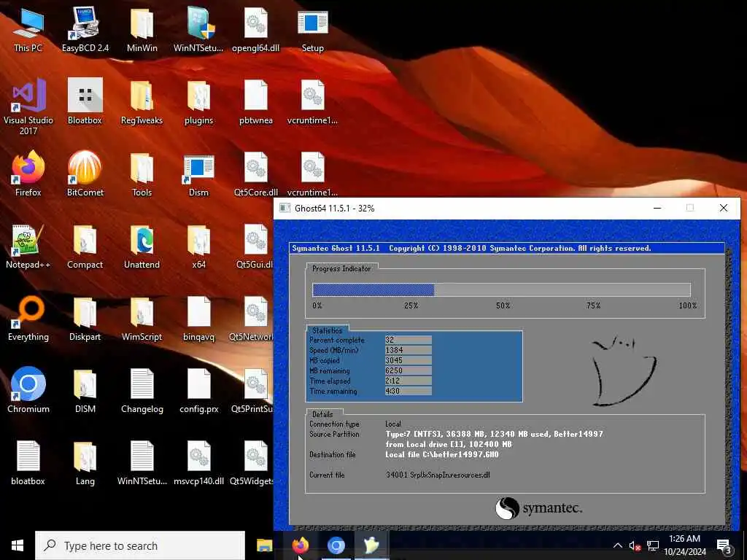
Task: Switch to Chromium on the taskbar
Action: pos(336,545)
